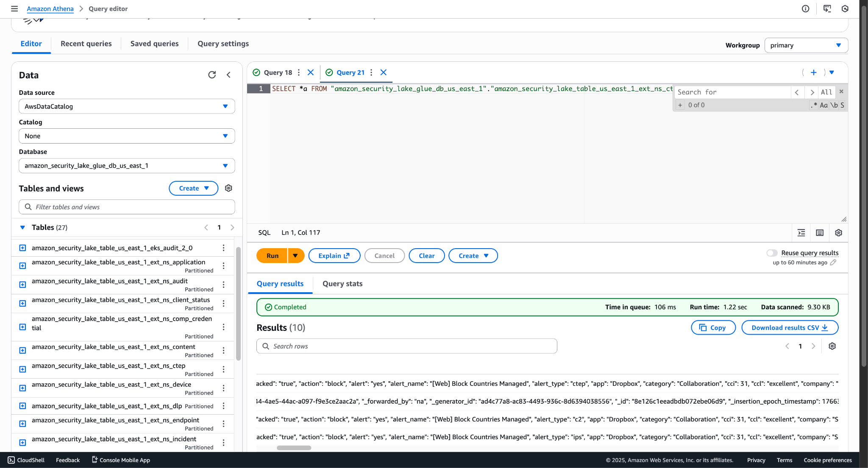Copy the query results
The width and height of the screenshot is (868, 468).
(713, 327)
